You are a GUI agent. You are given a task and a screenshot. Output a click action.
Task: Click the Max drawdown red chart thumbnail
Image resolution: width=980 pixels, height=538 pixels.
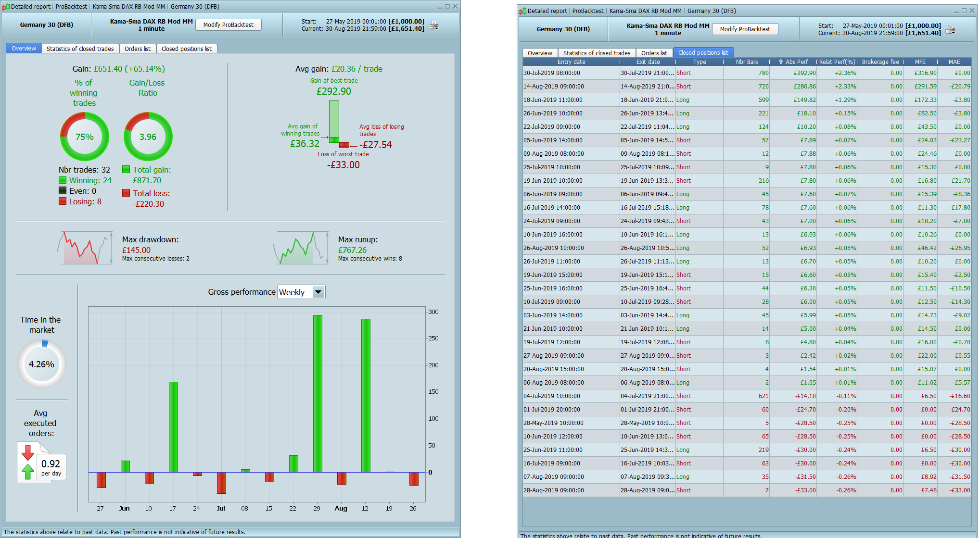click(x=85, y=248)
